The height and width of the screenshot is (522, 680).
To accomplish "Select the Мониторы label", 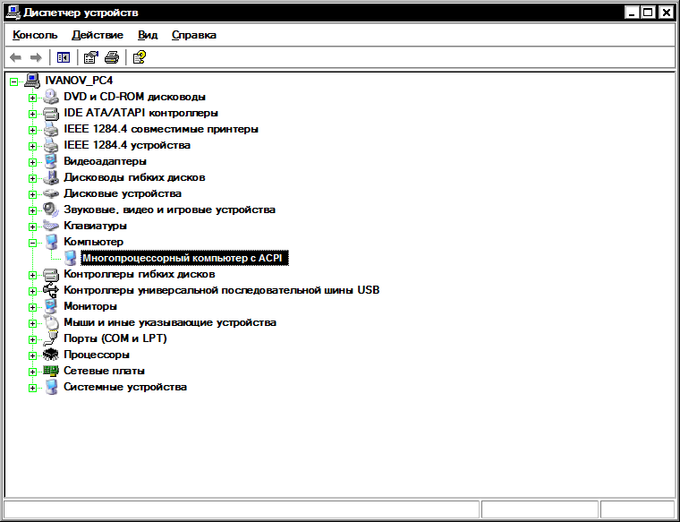I will pos(90,307).
